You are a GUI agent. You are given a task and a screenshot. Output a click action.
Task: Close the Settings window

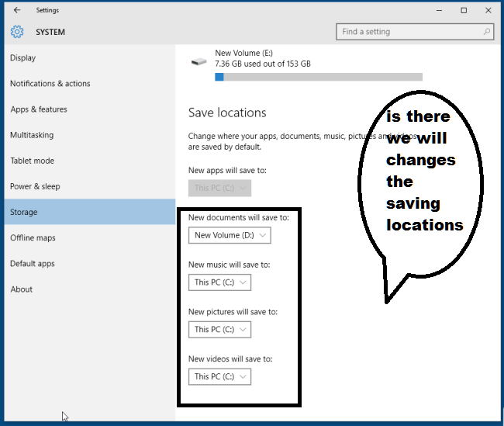tap(488, 10)
